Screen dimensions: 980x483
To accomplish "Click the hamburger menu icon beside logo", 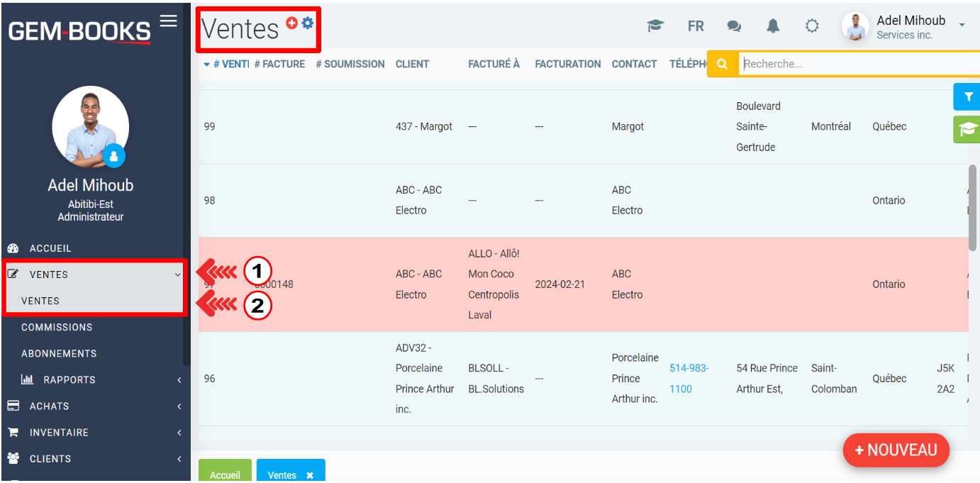I will pos(168,21).
